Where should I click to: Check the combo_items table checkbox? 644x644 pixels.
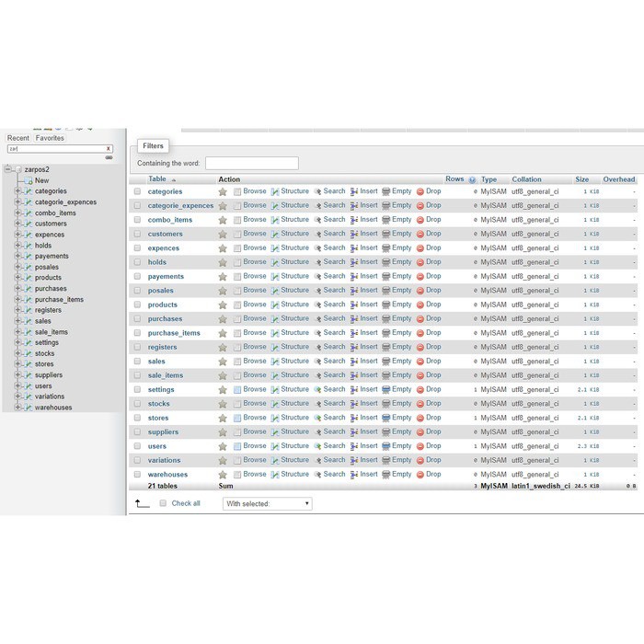(x=138, y=220)
